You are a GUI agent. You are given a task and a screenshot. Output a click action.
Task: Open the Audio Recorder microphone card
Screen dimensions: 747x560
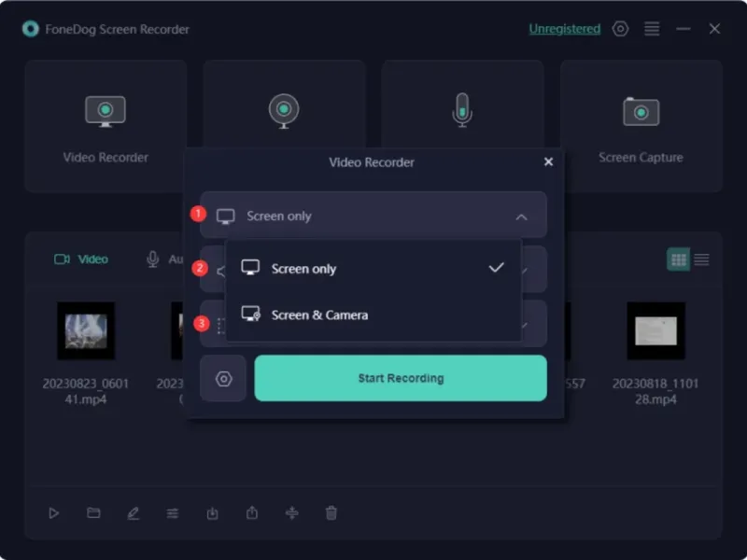click(x=462, y=105)
